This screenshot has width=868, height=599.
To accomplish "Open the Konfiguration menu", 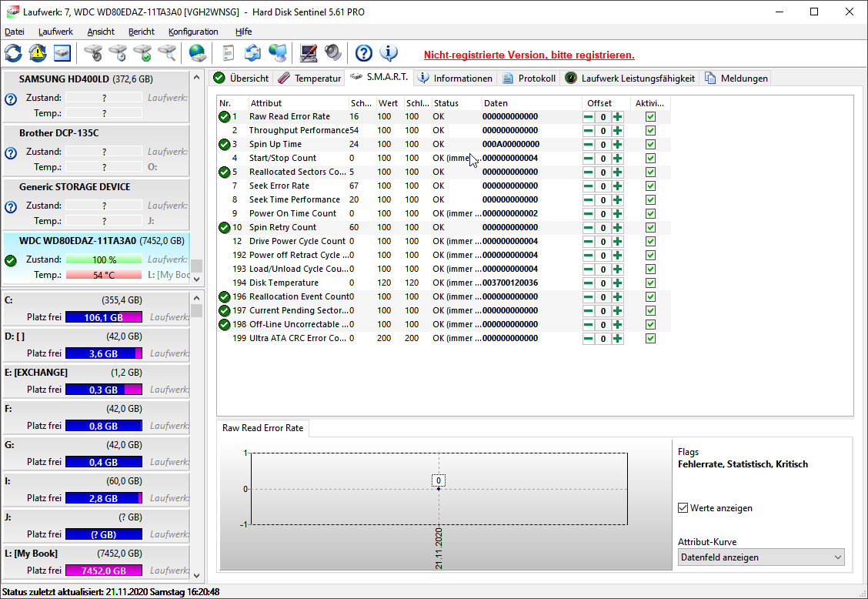I will 193,32.
